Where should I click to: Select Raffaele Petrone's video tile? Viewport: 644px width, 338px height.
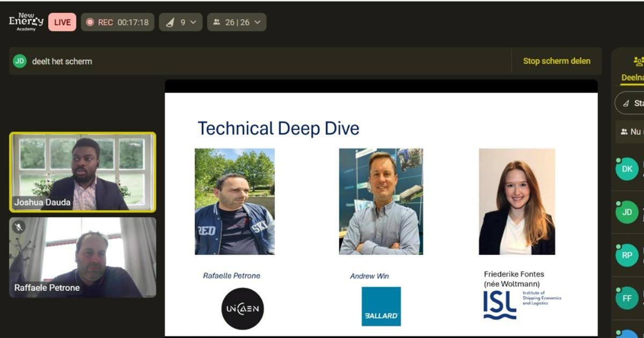tap(83, 258)
